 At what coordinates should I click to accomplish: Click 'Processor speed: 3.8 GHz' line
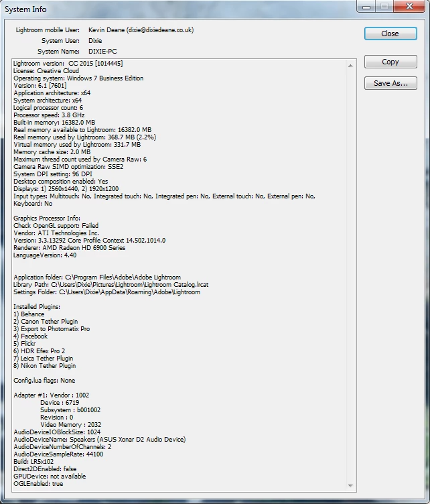pyautogui.click(x=49, y=115)
